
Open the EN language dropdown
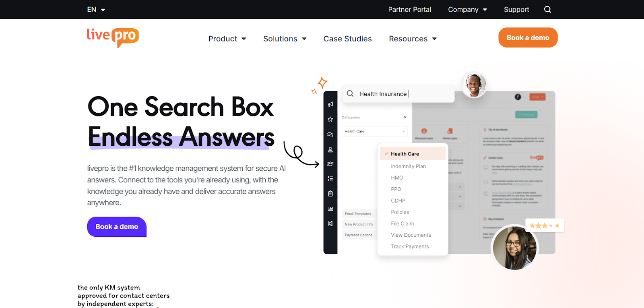point(96,9)
